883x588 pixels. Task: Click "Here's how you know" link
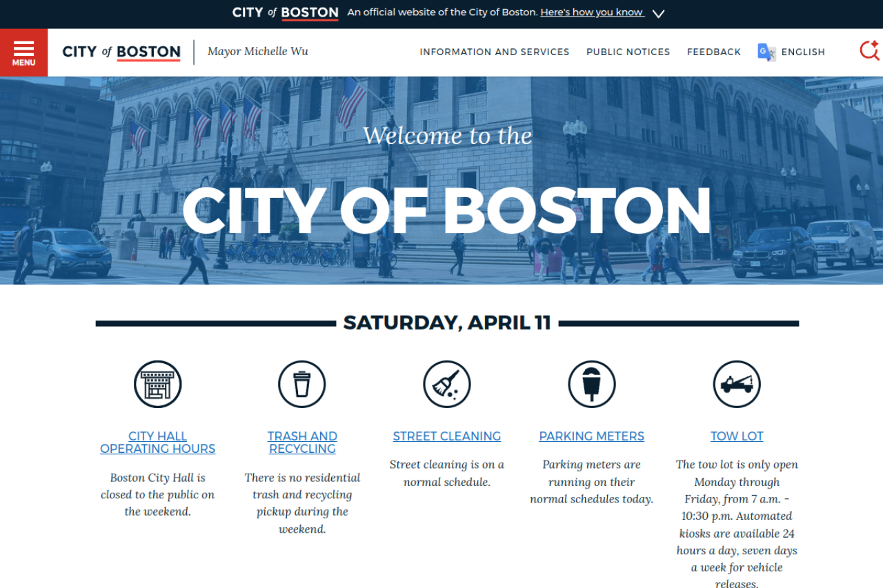click(x=592, y=12)
